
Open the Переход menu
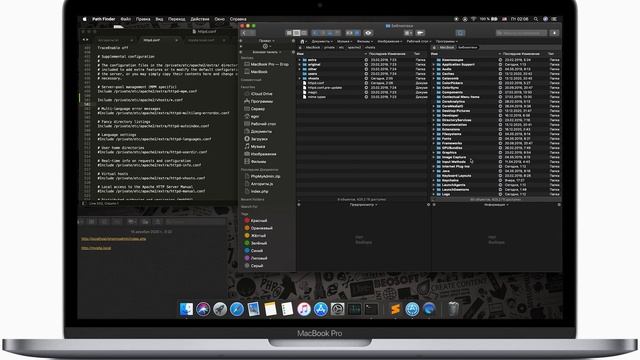click(177, 19)
